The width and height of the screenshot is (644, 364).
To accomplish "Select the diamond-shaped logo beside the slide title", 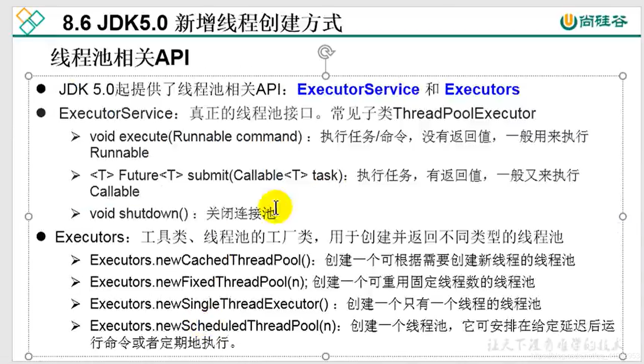I will (x=30, y=21).
